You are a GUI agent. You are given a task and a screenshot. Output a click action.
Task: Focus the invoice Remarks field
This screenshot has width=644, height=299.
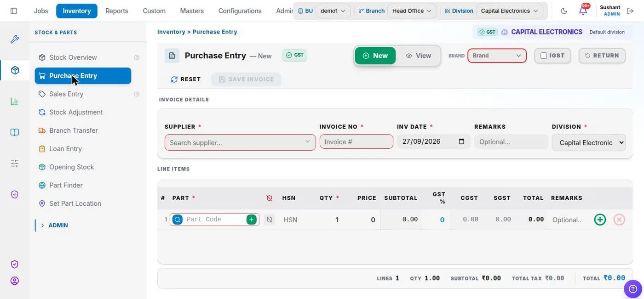[511, 142]
